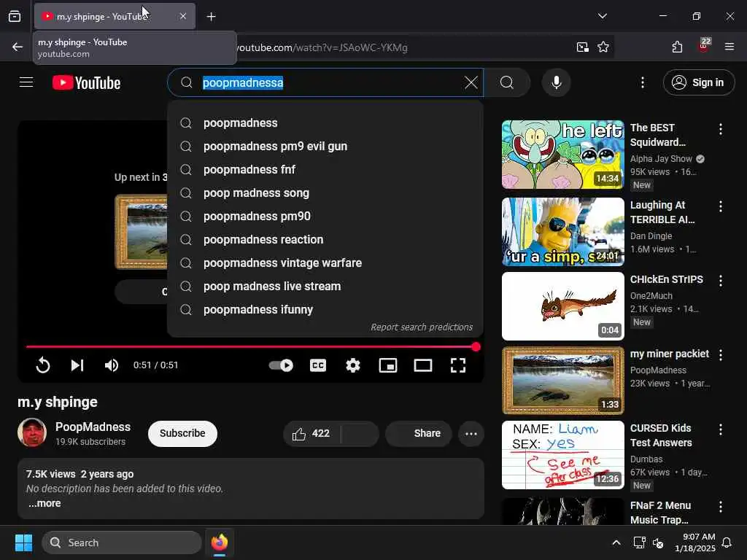Open PoopMadness channel avatar

[32, 433]
